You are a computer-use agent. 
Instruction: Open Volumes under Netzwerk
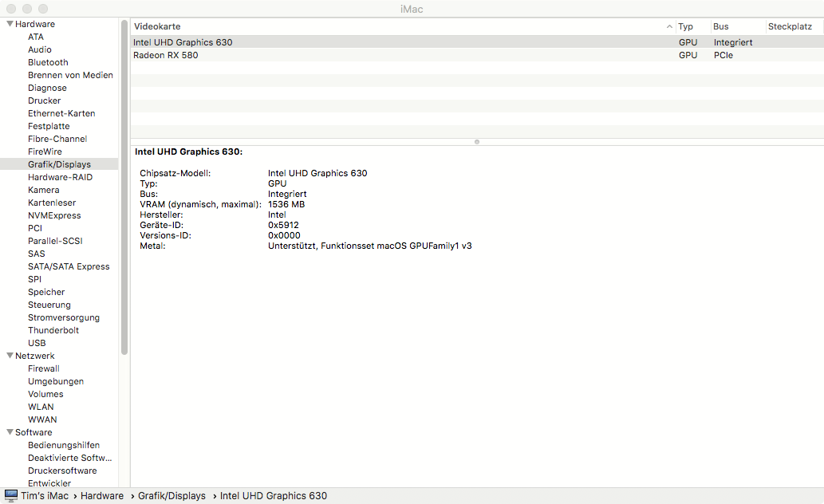tap(45, 394)
